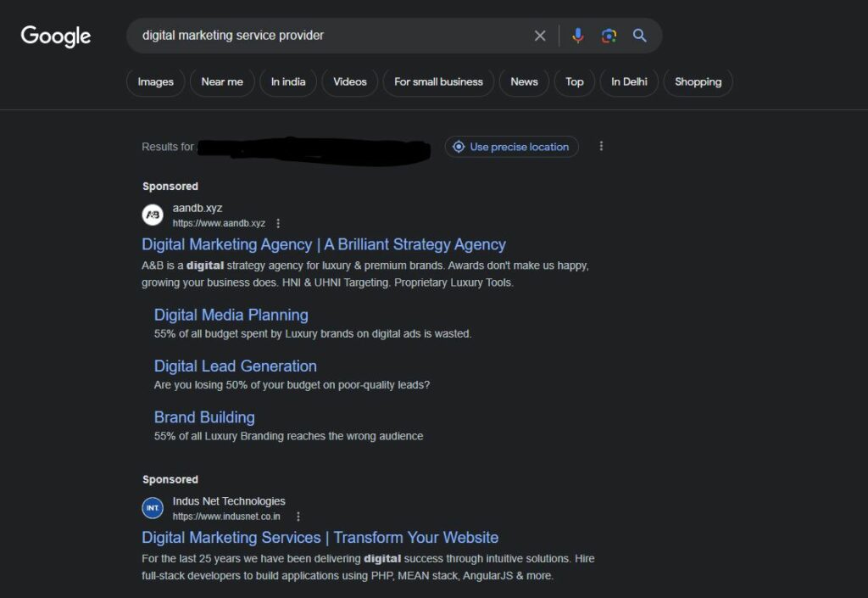868x598 pixels.
Task: Open Google Lens image search icon
Action: click(609, 36)
